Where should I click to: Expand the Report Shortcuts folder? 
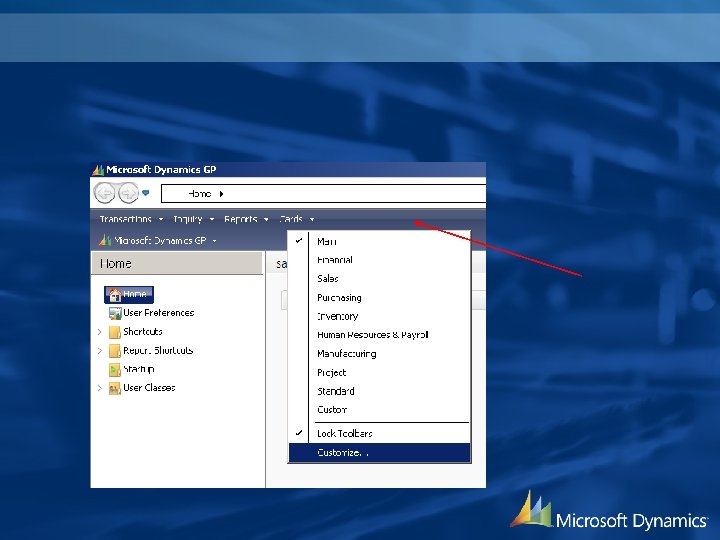point(100,350)
